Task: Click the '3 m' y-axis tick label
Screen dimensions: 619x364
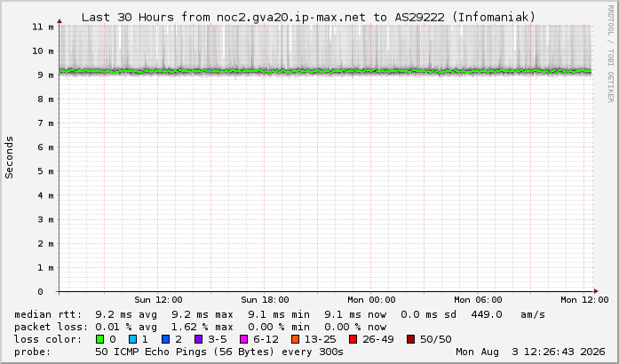Action: (x=46, y=219)
